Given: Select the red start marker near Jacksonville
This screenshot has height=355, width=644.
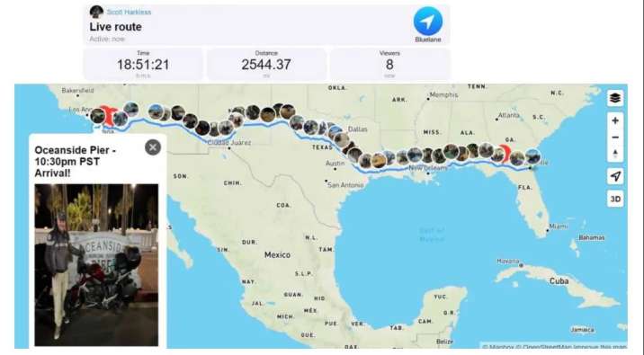Looking at the screenshot, I should (x=505, y=154).
